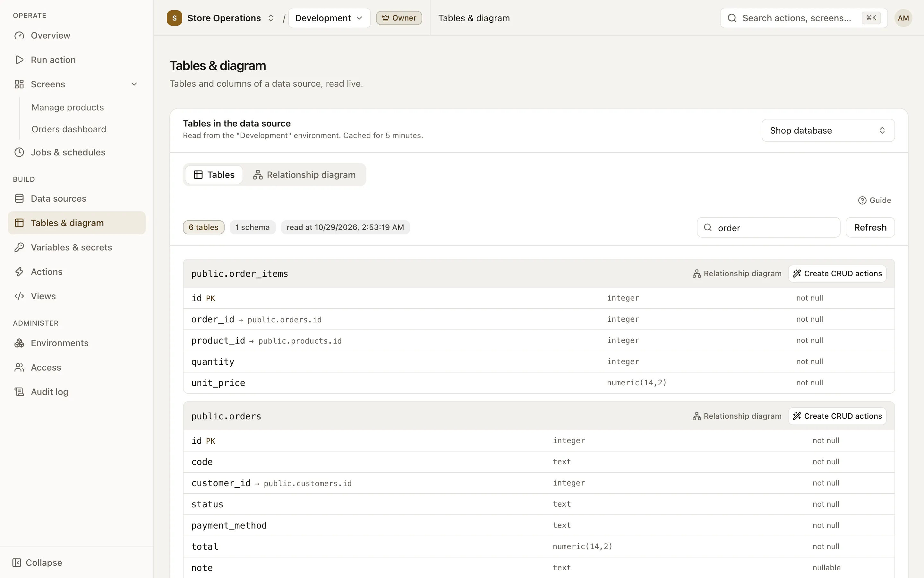924x578 pixels.
Task: Select Tables & diagram sidebar item
Action: coord(76,223)
